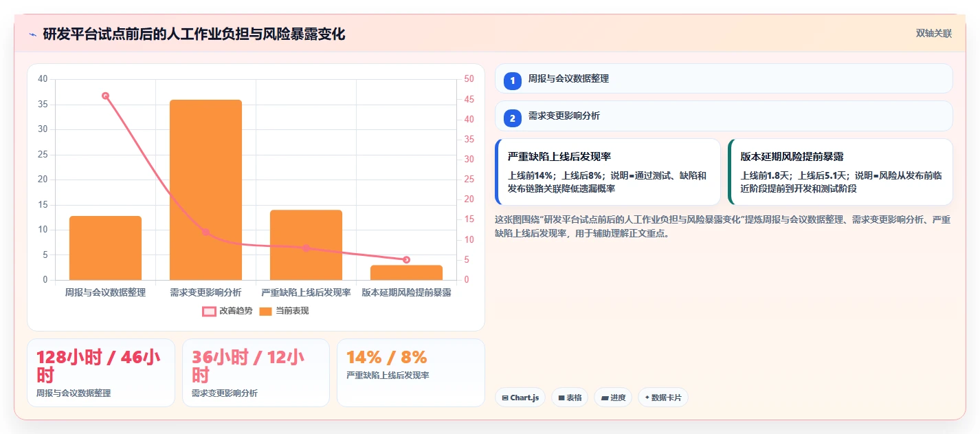Viewport: 980px width, 434px height.
Task: Toggle the 当前表现 legend item
Action: click(284, 311)
